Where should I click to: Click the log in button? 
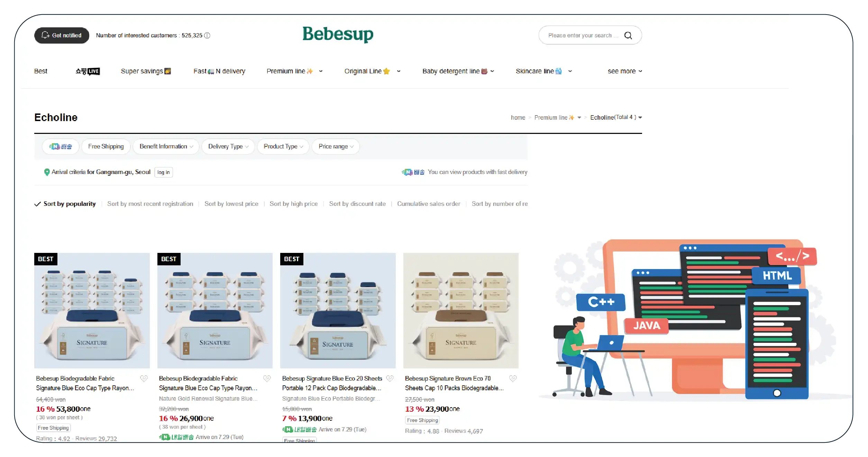(164, 172)
